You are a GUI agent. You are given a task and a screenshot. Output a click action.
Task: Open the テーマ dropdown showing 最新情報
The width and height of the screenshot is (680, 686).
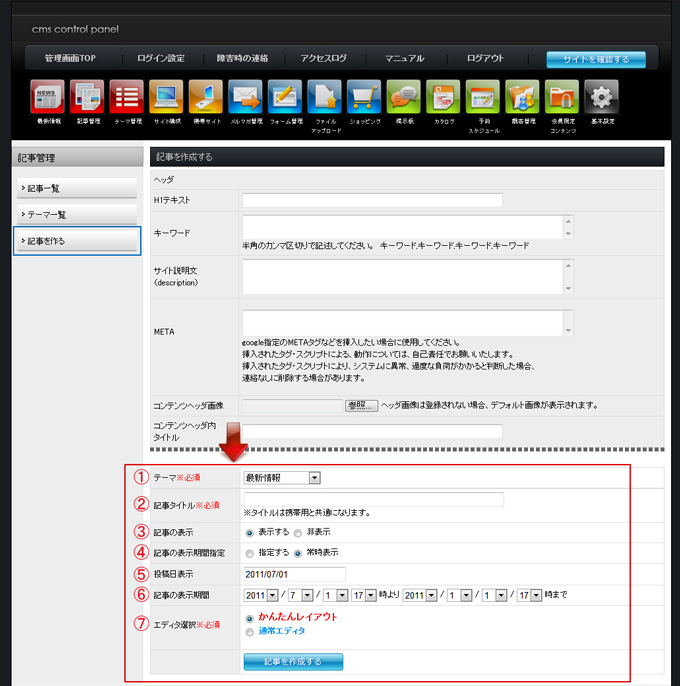tap(281, 478)
